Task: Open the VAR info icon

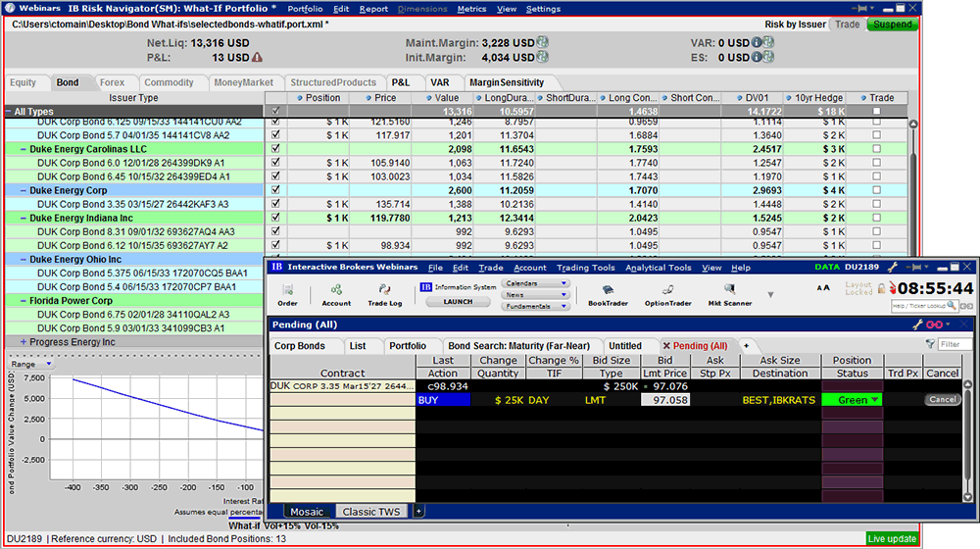Action: click(757, 42)
